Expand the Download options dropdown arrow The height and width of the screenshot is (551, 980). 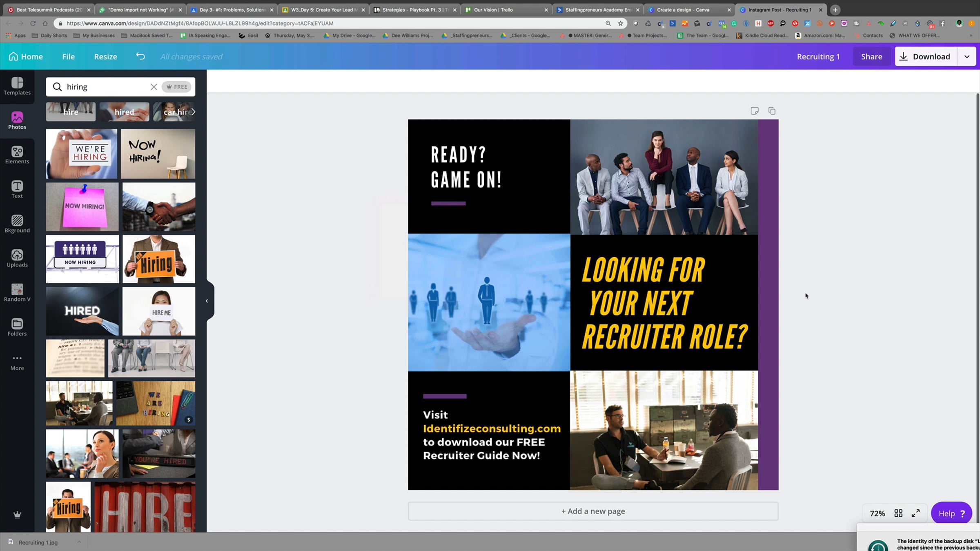point(967,56)
